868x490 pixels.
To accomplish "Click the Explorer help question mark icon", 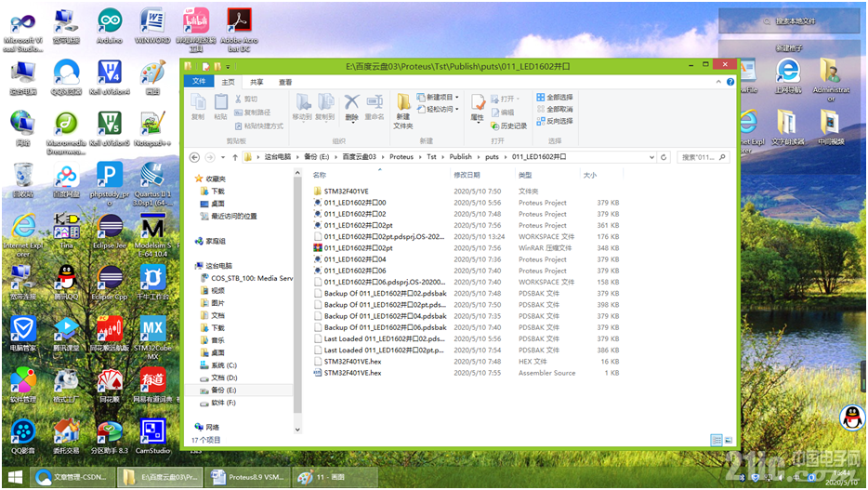I will 730,82.
